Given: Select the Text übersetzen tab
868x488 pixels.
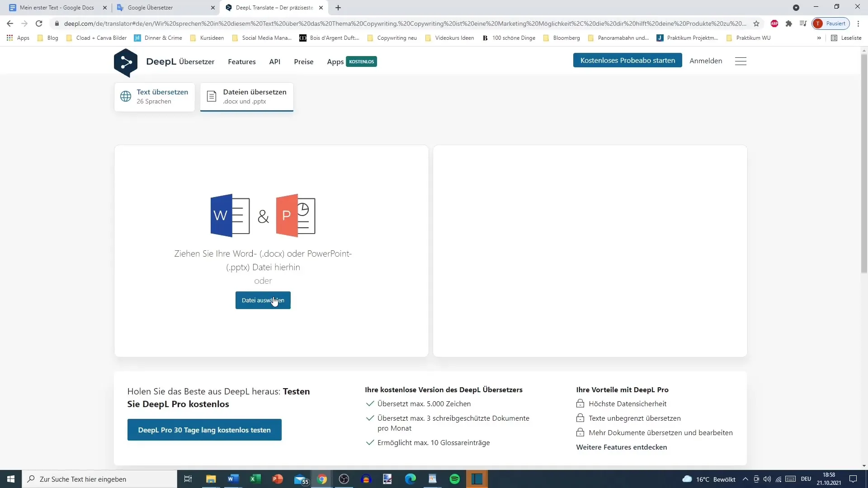Looking at the screenshot, I should [x=154, y=97].
